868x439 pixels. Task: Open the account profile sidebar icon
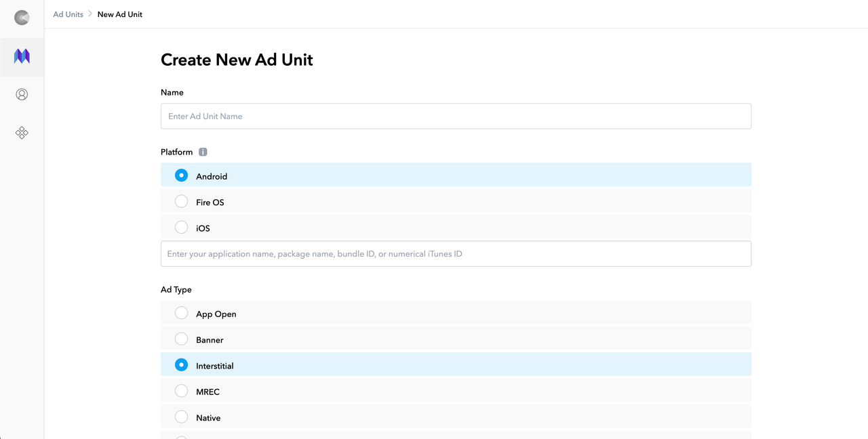click(22, 94)
